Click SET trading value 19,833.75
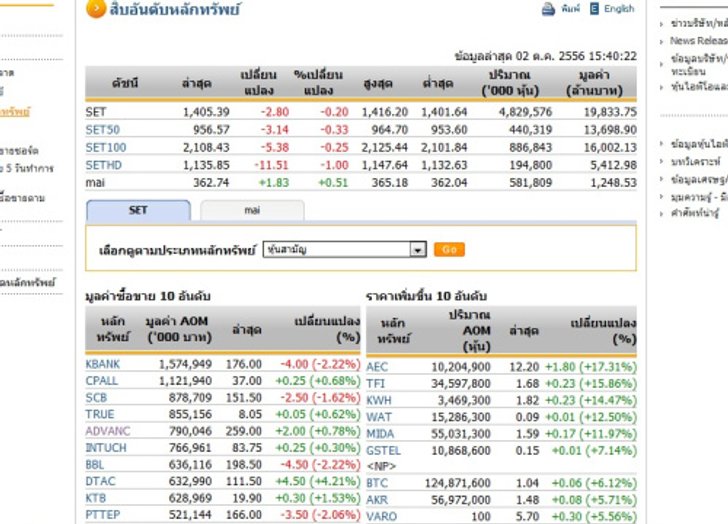The height and width of the screenshot is (524, 728). (x=610, y=112)
